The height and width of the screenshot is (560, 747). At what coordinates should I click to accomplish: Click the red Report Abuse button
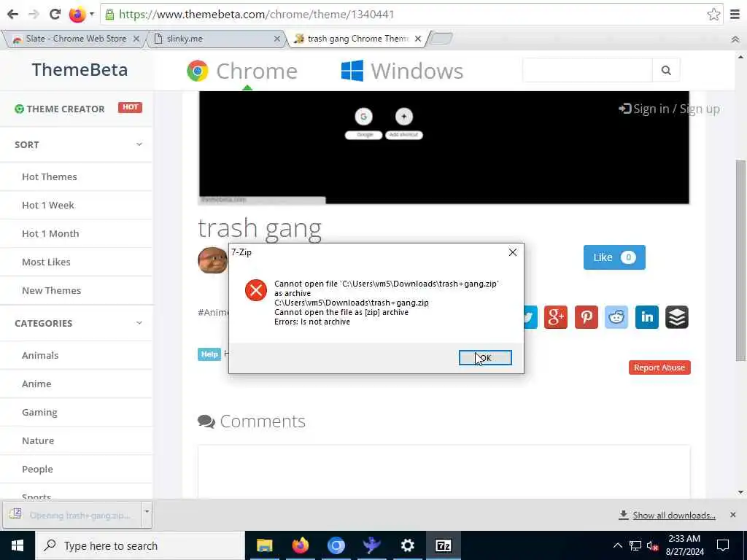tap(659, 367)
